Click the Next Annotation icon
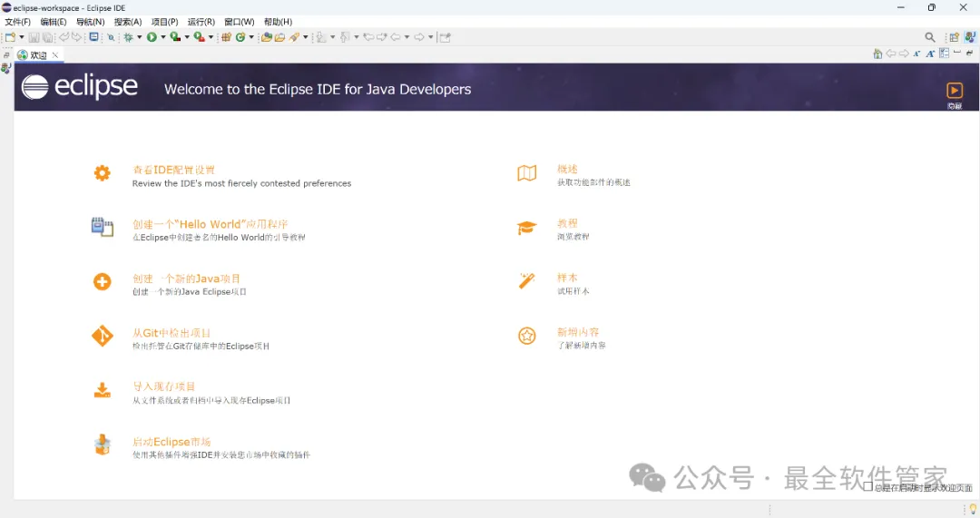980x518 pixels. pos(320,37)
